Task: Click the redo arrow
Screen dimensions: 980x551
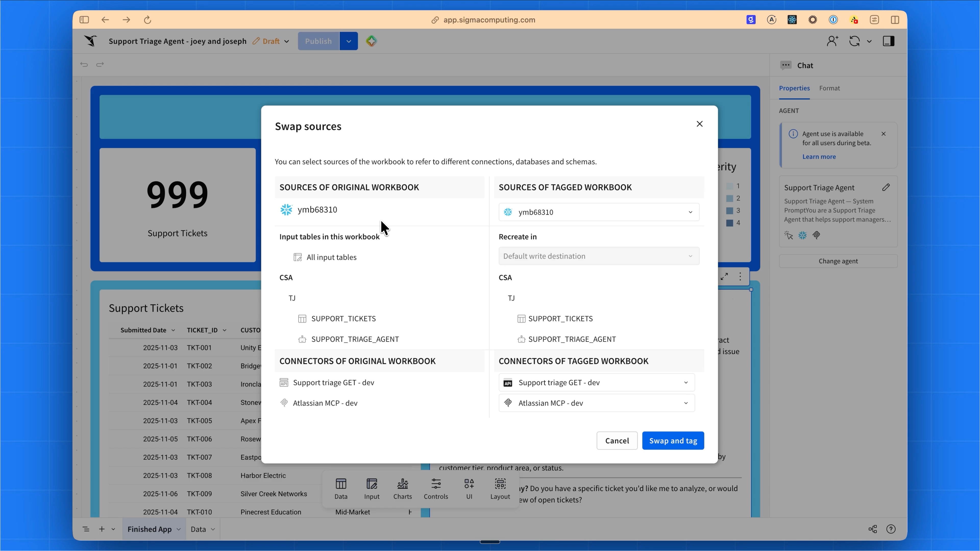Action: (x=100, y=65)
